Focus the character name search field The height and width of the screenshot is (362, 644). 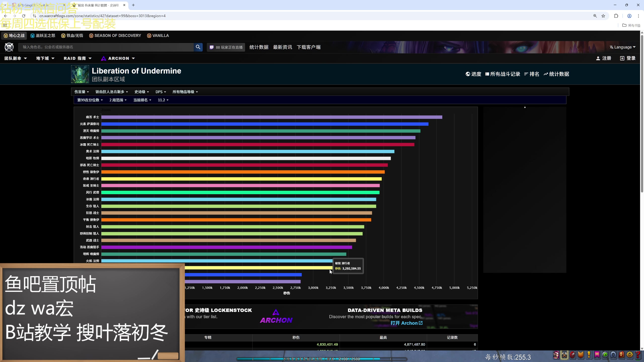(106, 47)
